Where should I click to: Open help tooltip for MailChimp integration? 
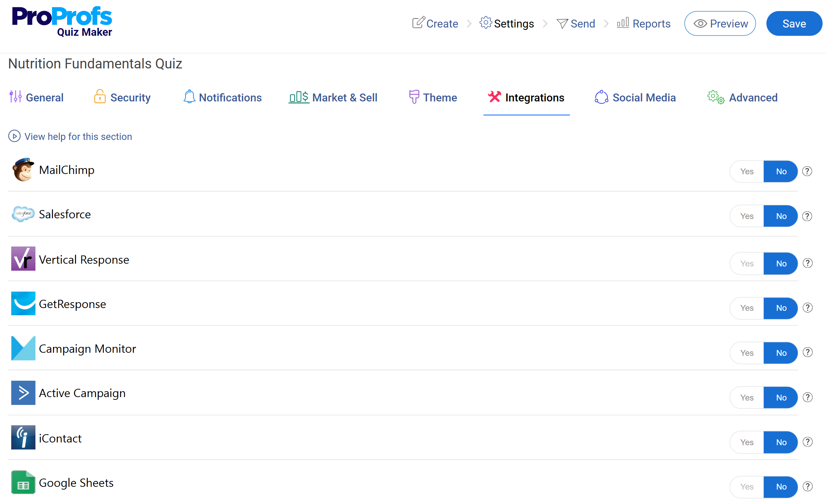[807, 171]
